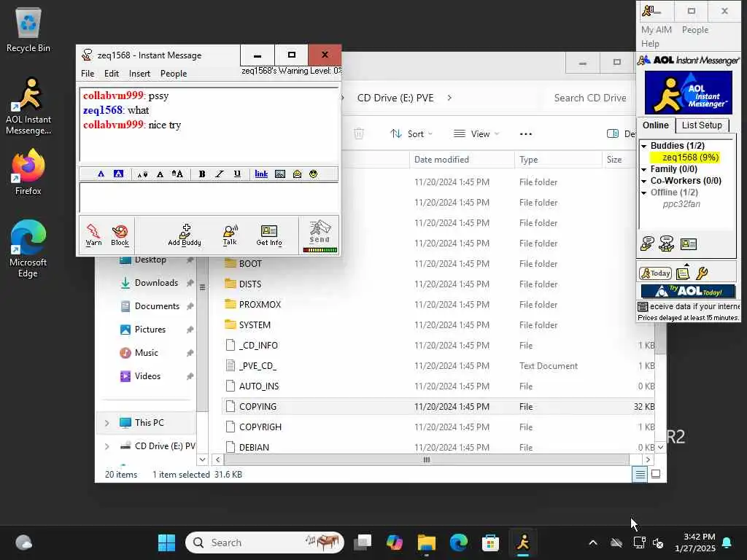Screen dimensions: 747x560
Task: Block the buddy zeq1568
Action: click(x=120, y=235)
